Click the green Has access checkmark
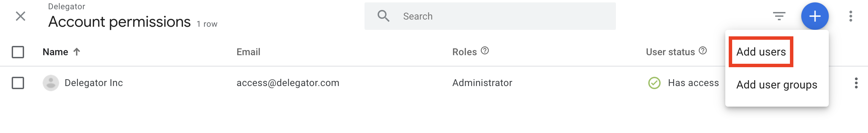Viewport: 868px width, 133px height. pyautogui.click(x=654, y=83)
